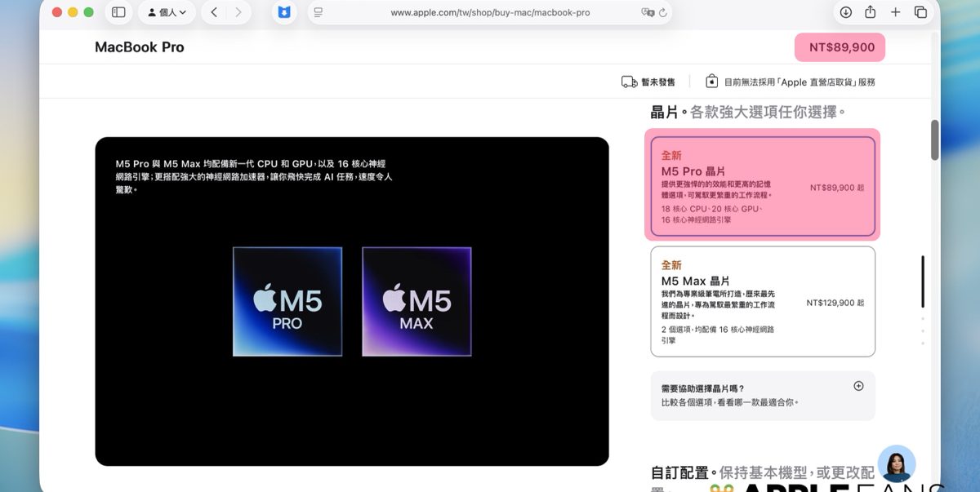Open a new tab
The width and height of the screenshot is (980, 492).
(x=895, y=12)
